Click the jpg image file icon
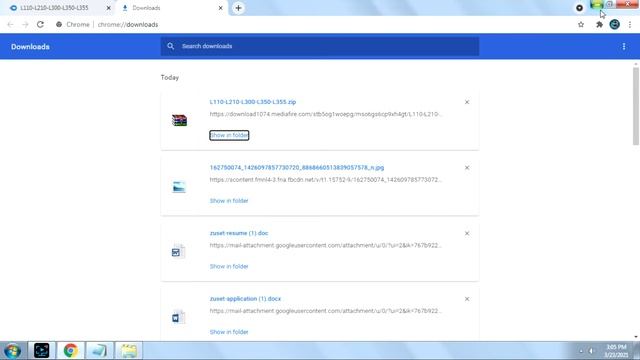The height and width of the screenshot is (360, 640). coord(179,187)
